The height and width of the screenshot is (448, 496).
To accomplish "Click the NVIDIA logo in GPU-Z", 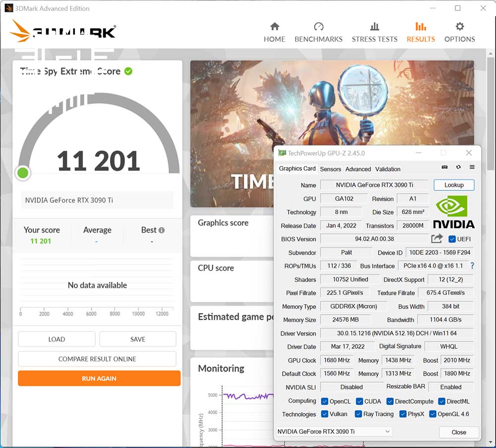I will pos(454,212).
